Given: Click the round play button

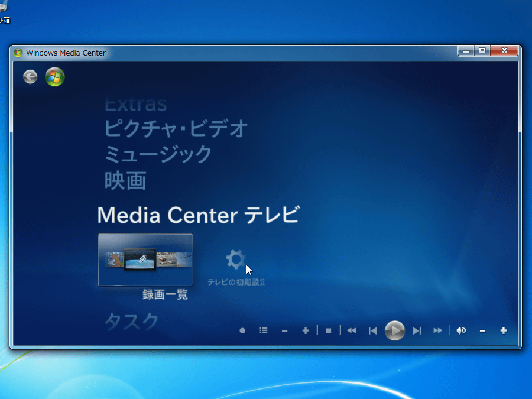Looking at the screenshot, I should [x=395, y=330].
